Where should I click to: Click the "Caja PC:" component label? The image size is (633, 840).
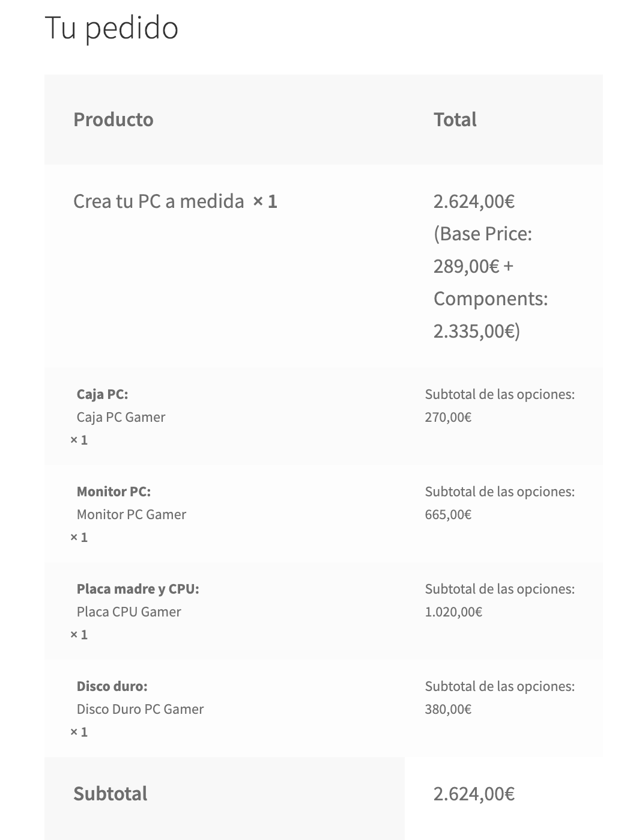coord(102,394)
